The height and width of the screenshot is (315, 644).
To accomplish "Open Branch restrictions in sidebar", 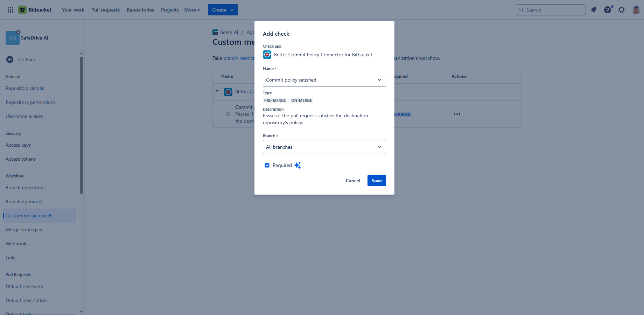I will pyautogui.click(x=26, y=188).
